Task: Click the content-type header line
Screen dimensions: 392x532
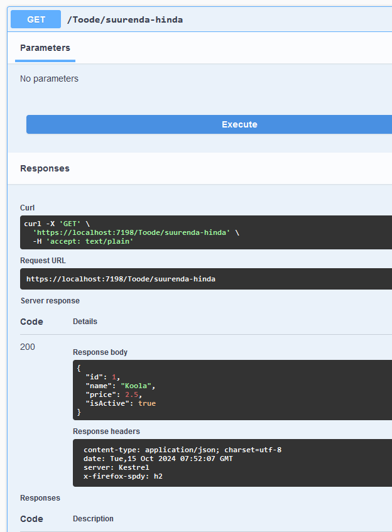Action: coord(183,450)
